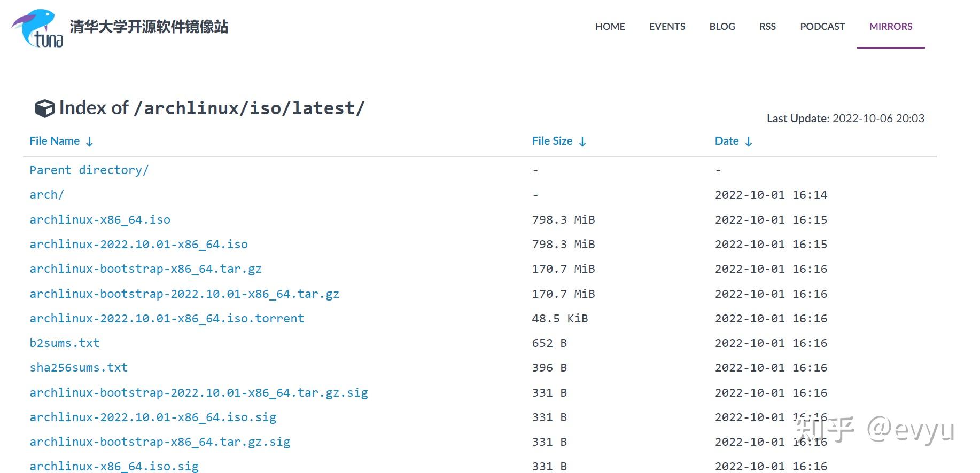
Task: Click the box icon beside Index of
Action: [x=44, y=108]
